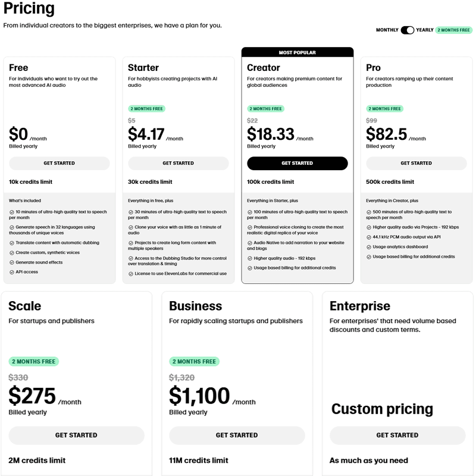Click the MOST POPULAR banner on Creator
Image resolution: width=476 pixels, height=476 pixels.
297,52
